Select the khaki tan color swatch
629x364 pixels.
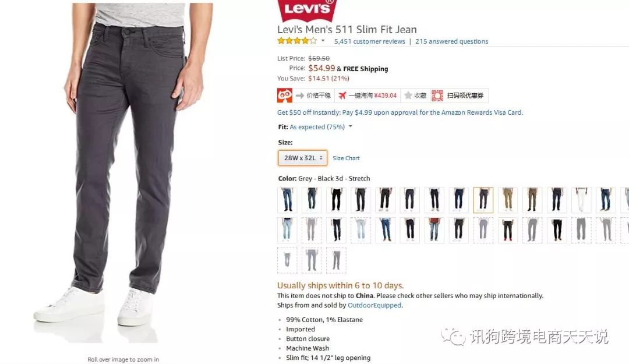pyautogui.click(x=508, y=199)
